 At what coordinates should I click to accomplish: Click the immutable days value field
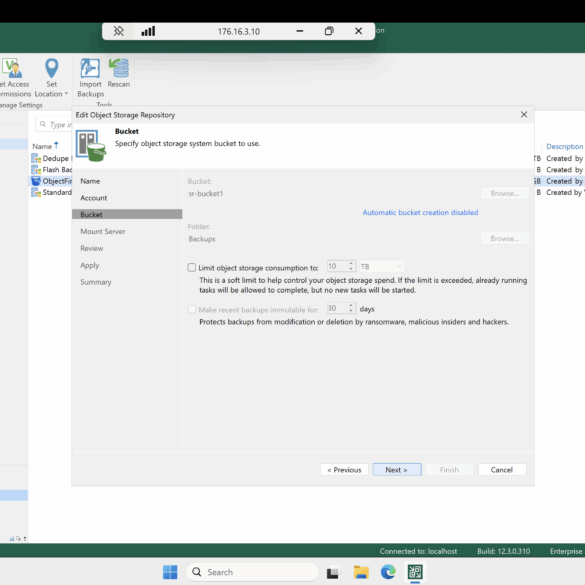point(337,308)
